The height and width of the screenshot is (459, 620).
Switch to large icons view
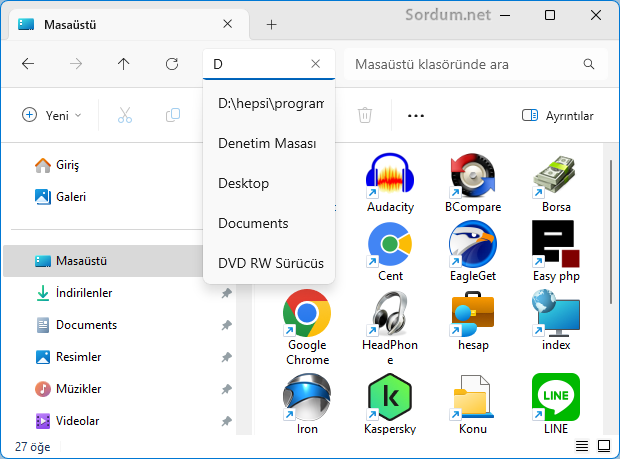pyautogui.click(x=604, y=446)
